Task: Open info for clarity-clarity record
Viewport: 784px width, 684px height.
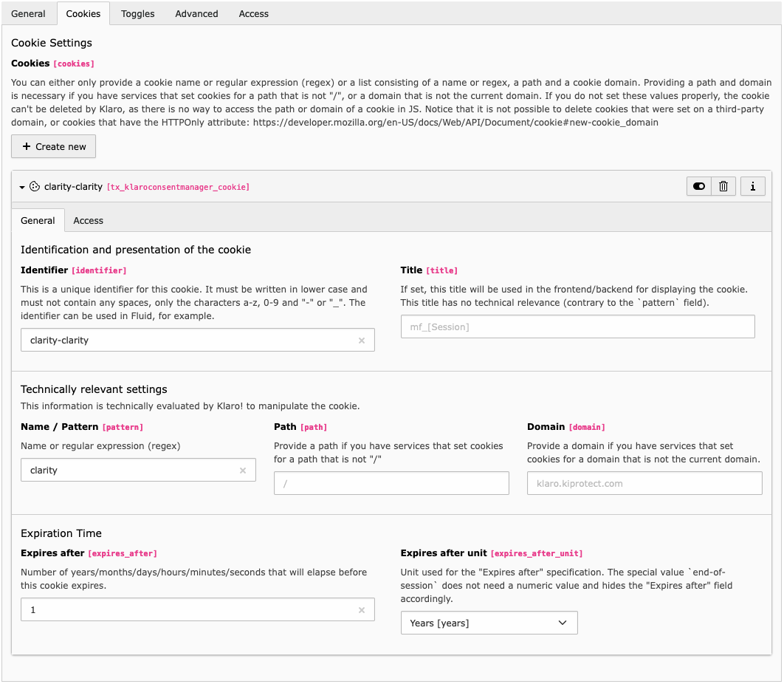Action: pyautogui.click(x=752, y=187)
